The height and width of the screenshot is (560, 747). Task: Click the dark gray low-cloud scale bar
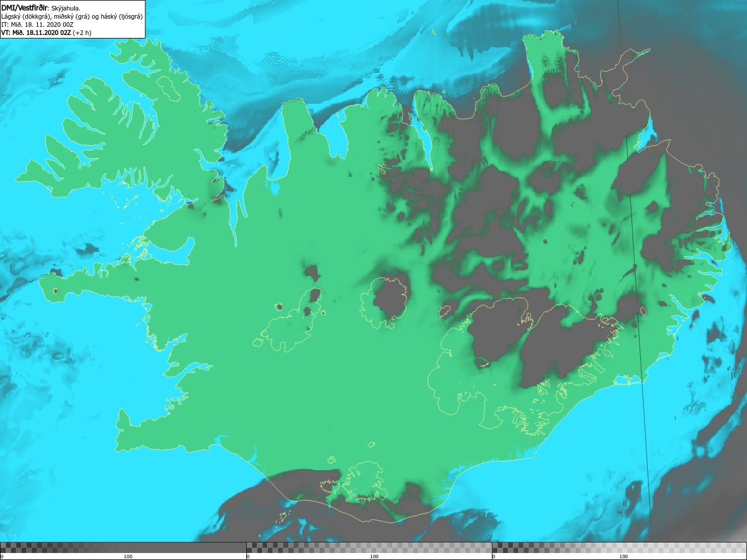point(123,548)
